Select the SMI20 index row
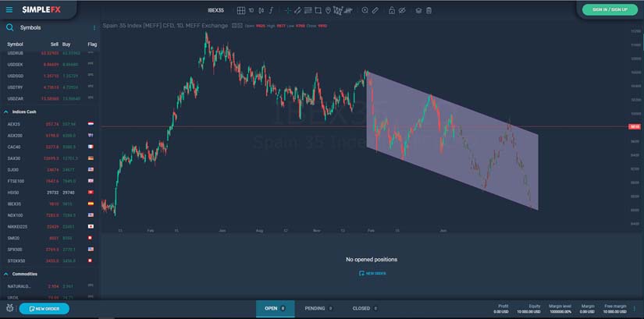The width and height of the screenshot is (644, 319). pos(49,238)
